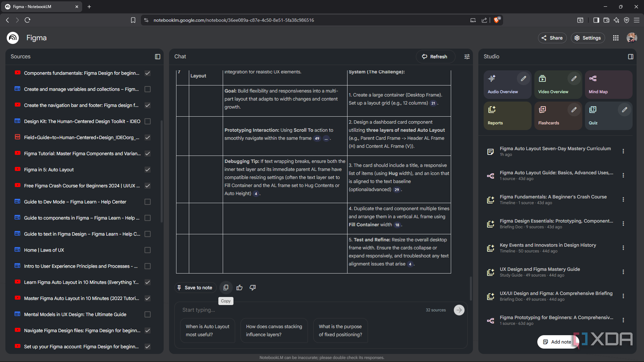Viewport: 644px width, 362px height.
Task: Toggle browser sidebar panel
Action: [596, 20]
